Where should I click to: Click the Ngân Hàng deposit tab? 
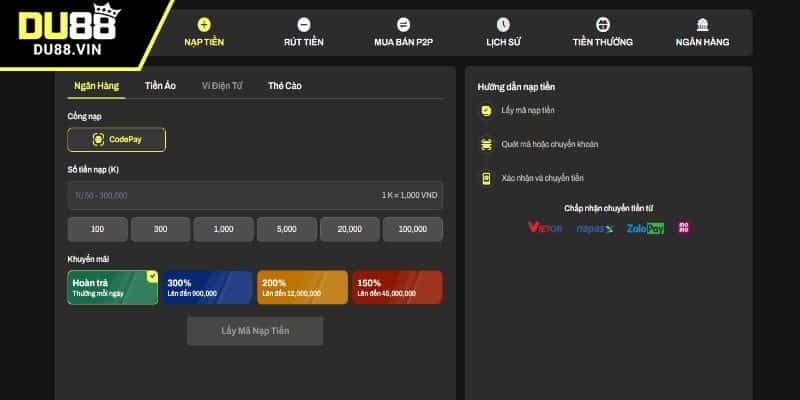96,86
